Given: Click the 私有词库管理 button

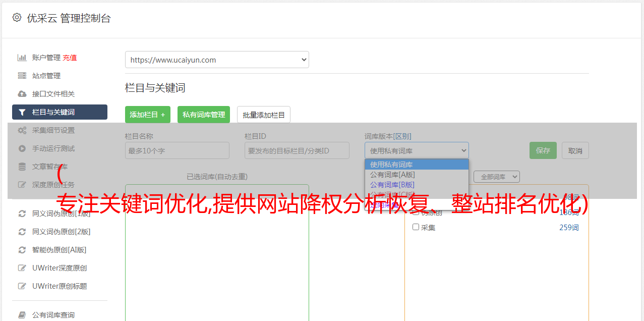Looking at the screenshot, I should [x=204, y=115].
